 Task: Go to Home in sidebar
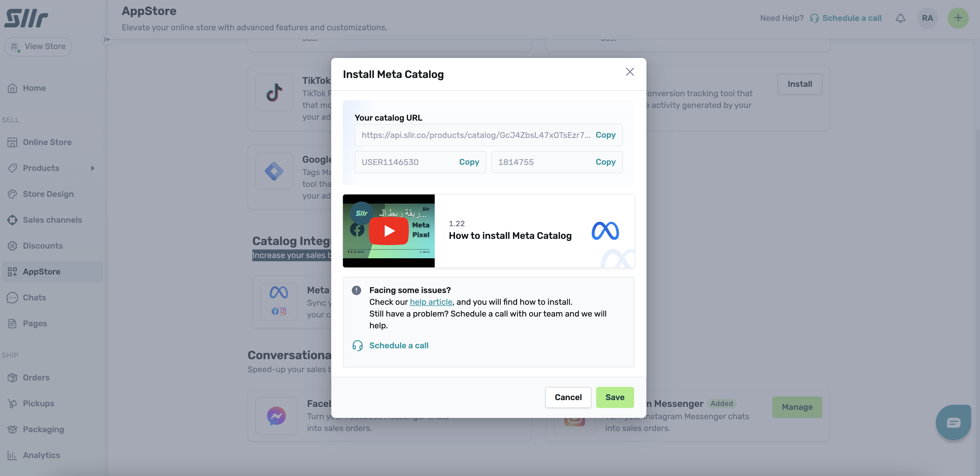coord(34,88)
